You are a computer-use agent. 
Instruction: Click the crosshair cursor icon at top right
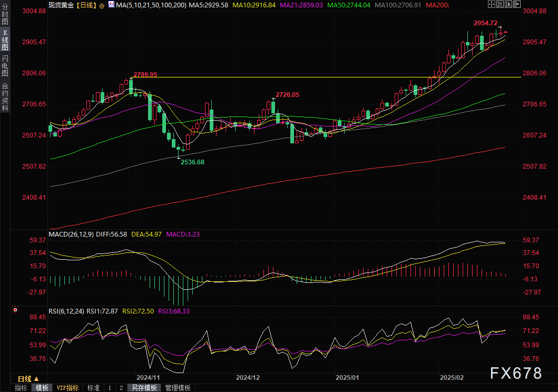(x=492, y=4)
